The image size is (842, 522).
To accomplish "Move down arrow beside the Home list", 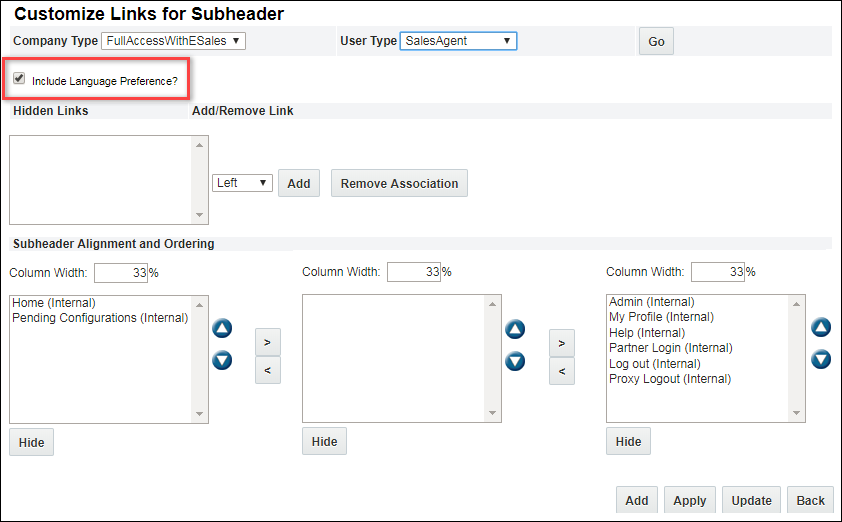I will 222,360.
